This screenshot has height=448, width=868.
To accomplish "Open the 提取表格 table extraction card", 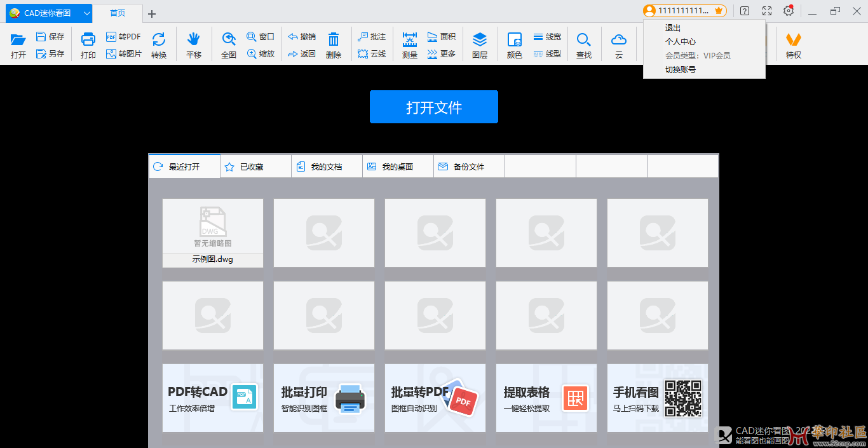I will tap(546, 398).
